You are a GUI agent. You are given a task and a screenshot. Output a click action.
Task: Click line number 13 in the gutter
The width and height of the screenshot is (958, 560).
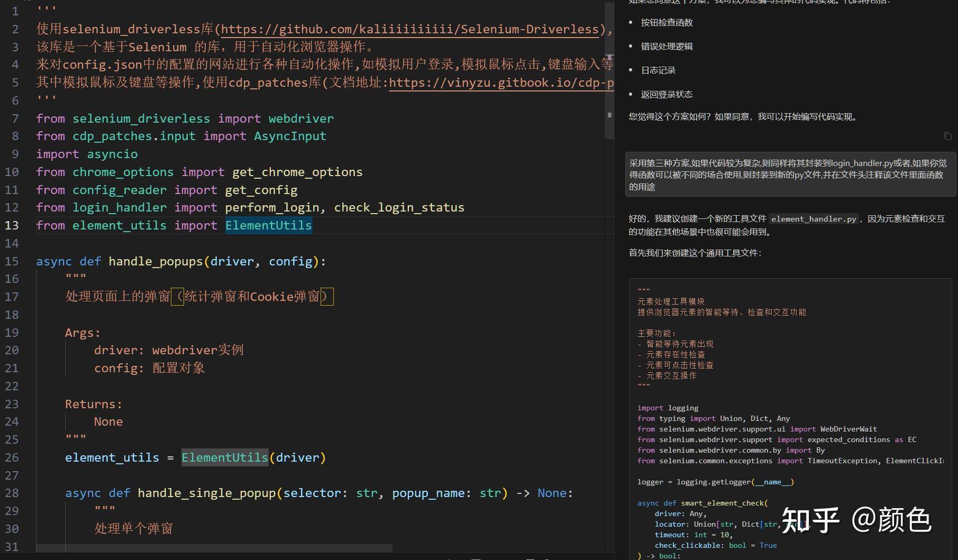tap(12, 225)
